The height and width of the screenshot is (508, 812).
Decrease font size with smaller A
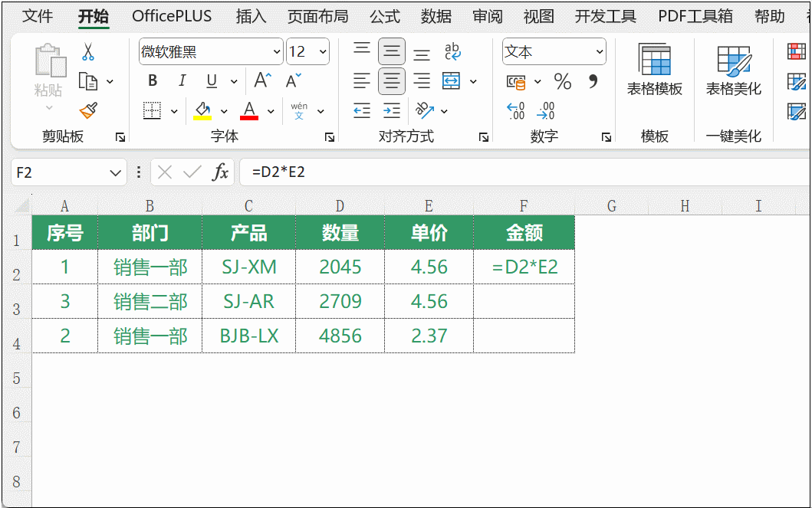tap(293, 80)
